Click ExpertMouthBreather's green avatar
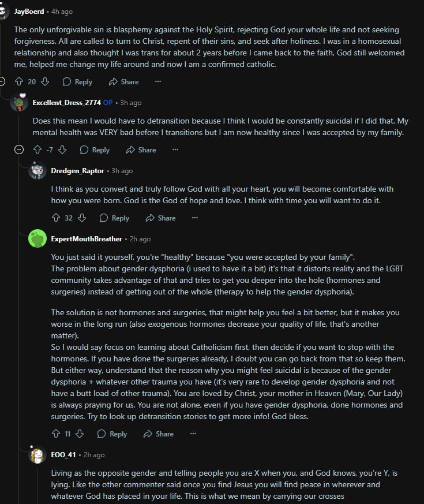The image size is (424, 504). [37, 238]
